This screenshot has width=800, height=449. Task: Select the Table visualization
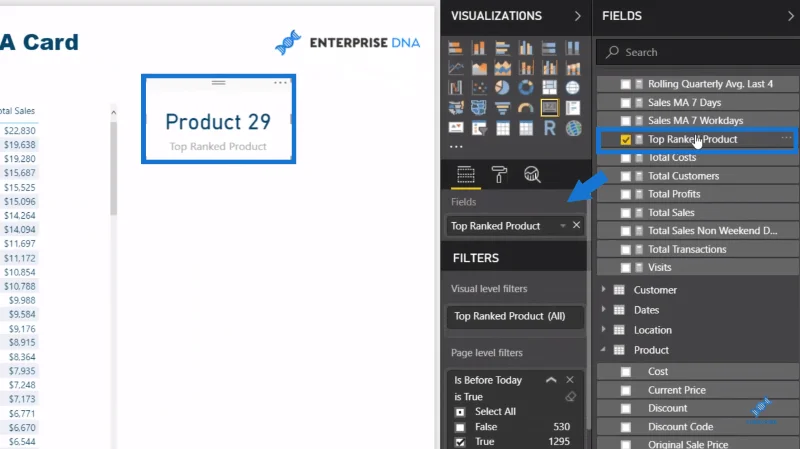[503, 128]
